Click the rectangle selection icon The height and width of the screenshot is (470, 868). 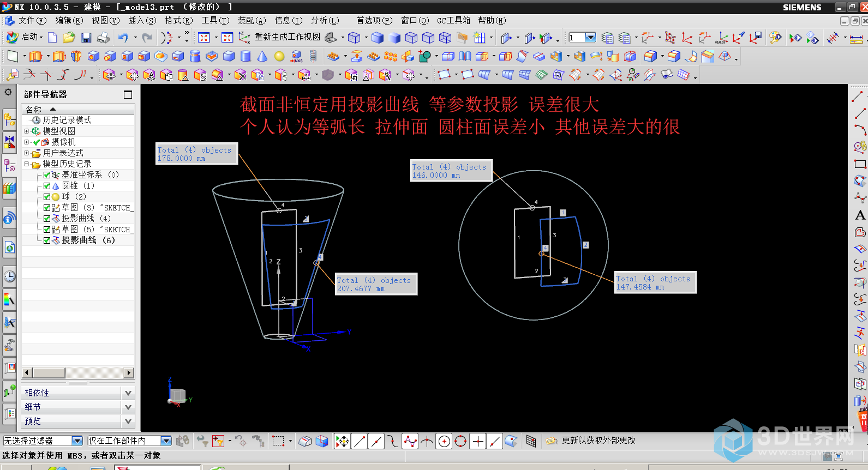tap(278, 441)
